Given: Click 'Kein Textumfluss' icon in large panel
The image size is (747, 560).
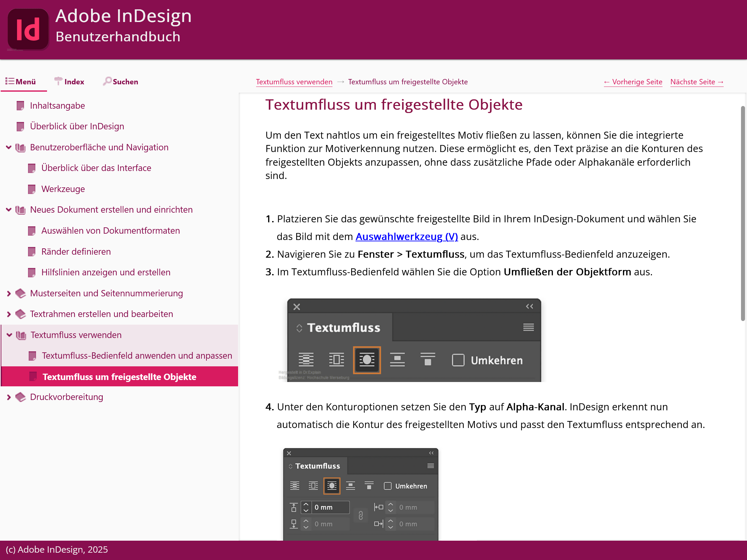Looking at the screenshot, I should click(x=306, y=359).
